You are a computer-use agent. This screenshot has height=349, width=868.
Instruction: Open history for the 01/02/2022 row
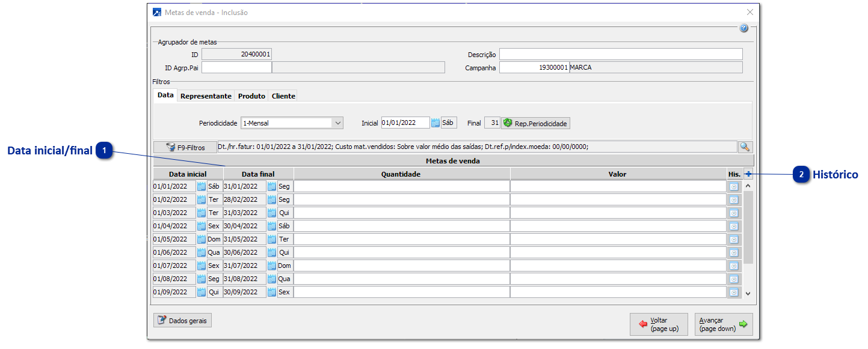(x=734, y=199)
